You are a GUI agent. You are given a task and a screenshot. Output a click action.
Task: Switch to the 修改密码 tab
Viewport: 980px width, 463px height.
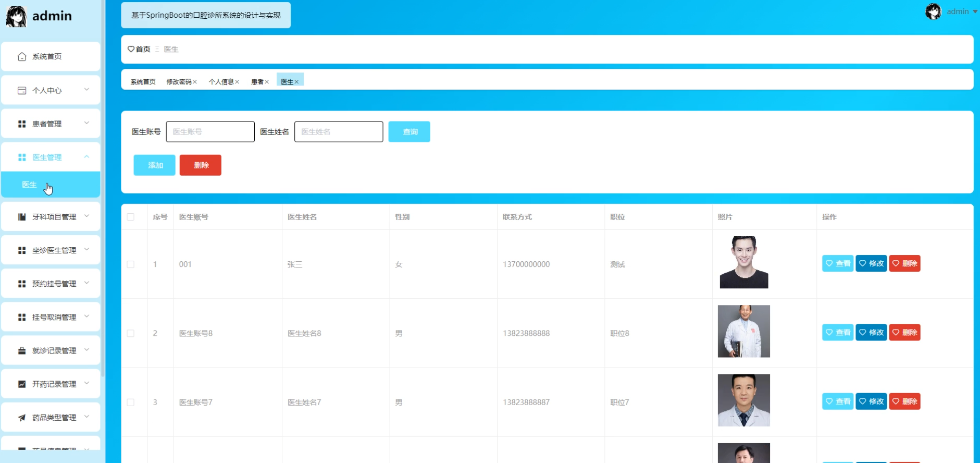tap(179, 82)
